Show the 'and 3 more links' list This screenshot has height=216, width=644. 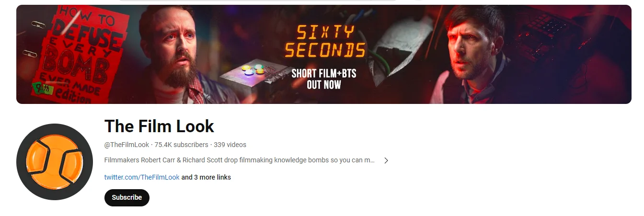coord(206,177)
